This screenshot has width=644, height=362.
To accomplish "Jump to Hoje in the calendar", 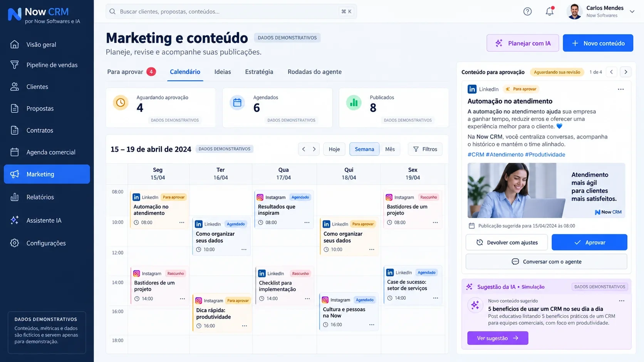I will pyautogui.click(x=334, y=149).
